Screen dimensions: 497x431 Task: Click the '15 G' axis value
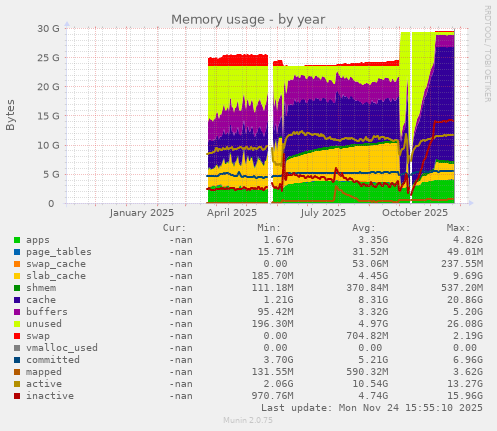click(x=48, y=116)
